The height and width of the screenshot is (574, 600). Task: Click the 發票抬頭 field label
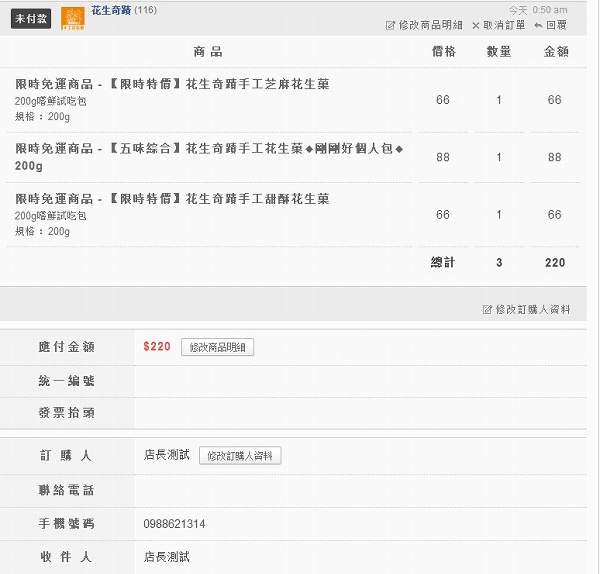click(x=67, y=413)
